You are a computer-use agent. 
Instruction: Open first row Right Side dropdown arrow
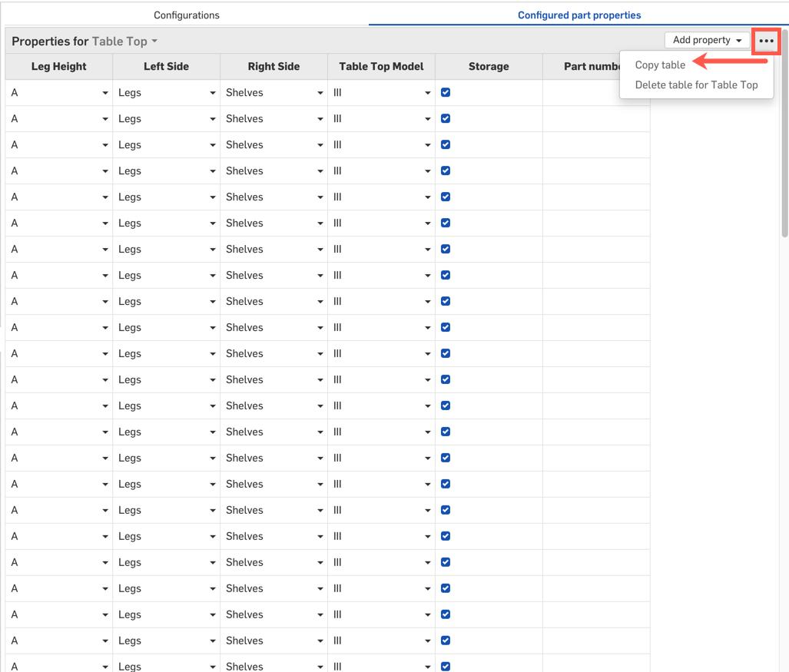(320, 93)
